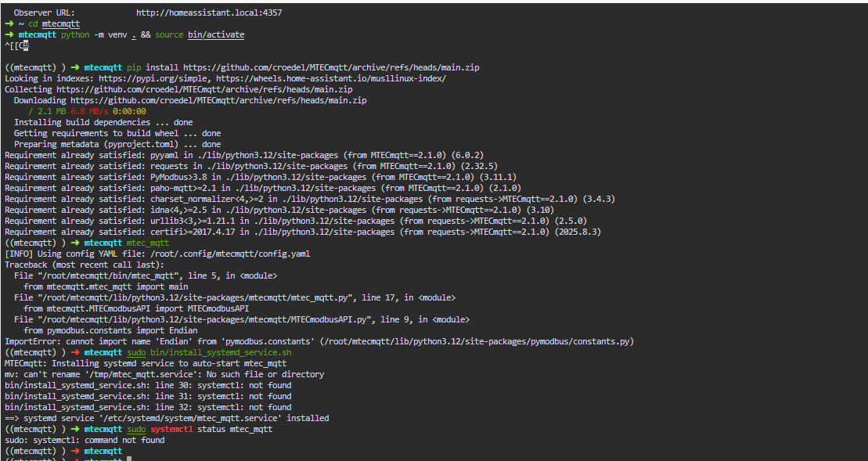Viewport: 868px width, 461px height.
Task: Open the wheels.home-assistant.io musllinux-index link
Action: [x=331, y=79]
